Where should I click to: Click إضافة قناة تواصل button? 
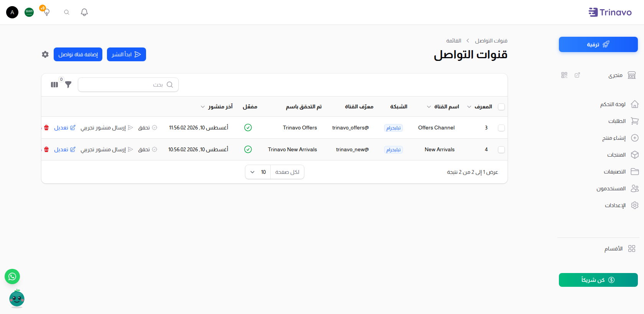[x=78, y=54]
